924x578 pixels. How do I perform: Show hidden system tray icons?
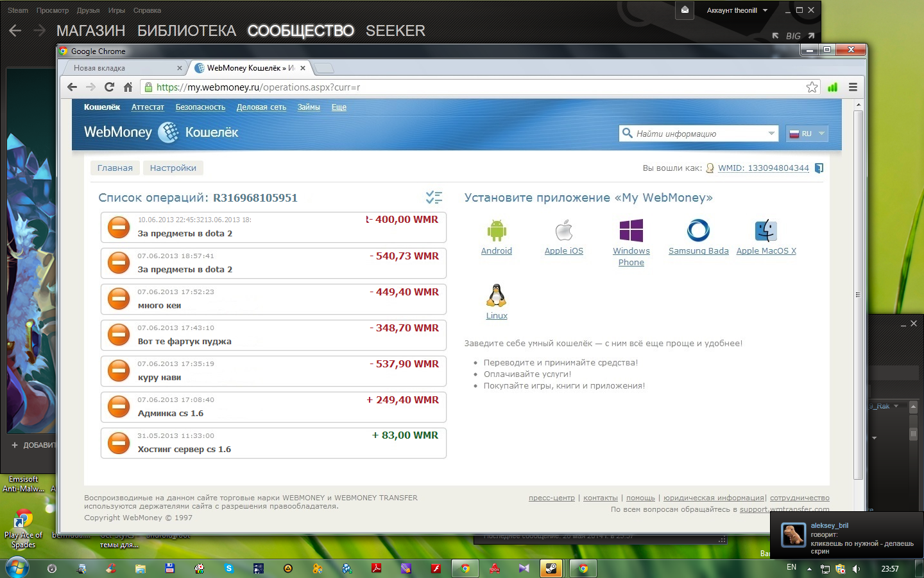click(x=809, y=569)
